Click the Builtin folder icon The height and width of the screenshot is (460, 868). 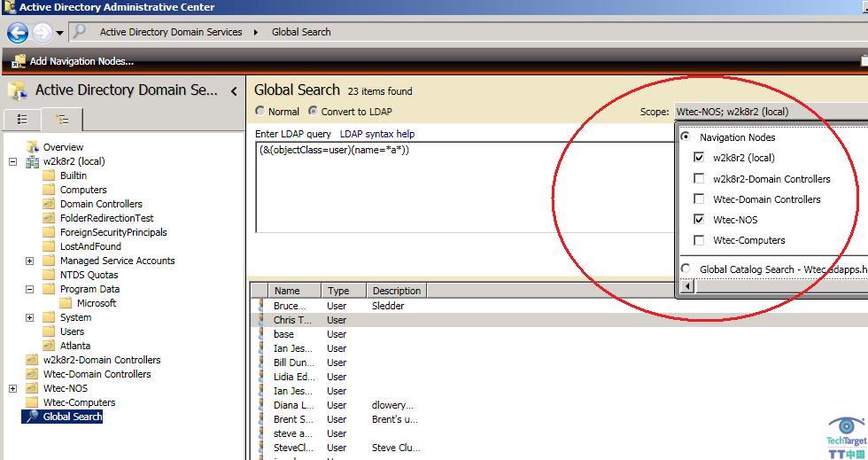tap(50, 175)
